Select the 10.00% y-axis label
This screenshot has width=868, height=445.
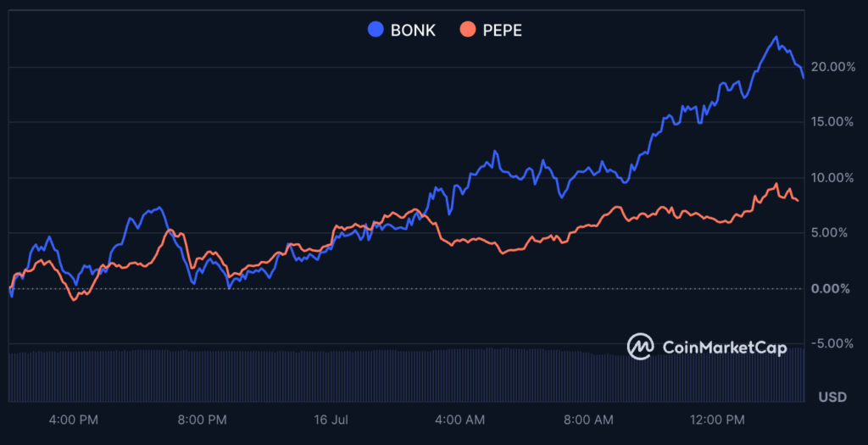(x=832, y=178)
